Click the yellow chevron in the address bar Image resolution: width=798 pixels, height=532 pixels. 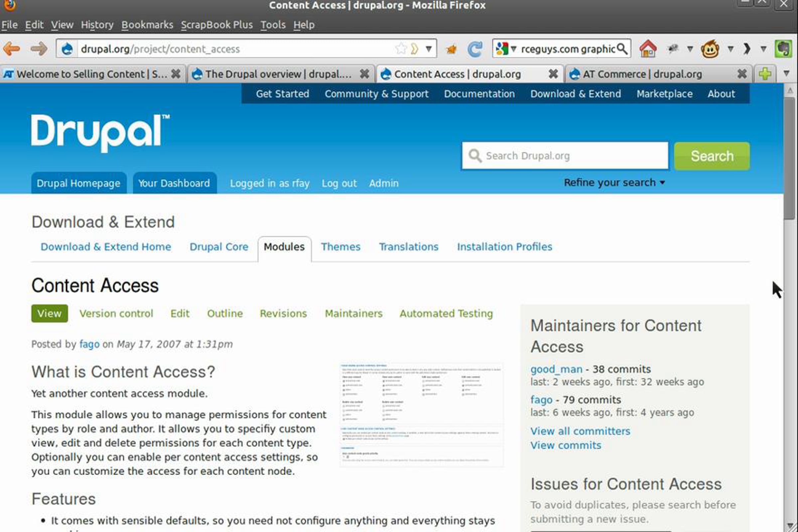click(x=414, y=49)
